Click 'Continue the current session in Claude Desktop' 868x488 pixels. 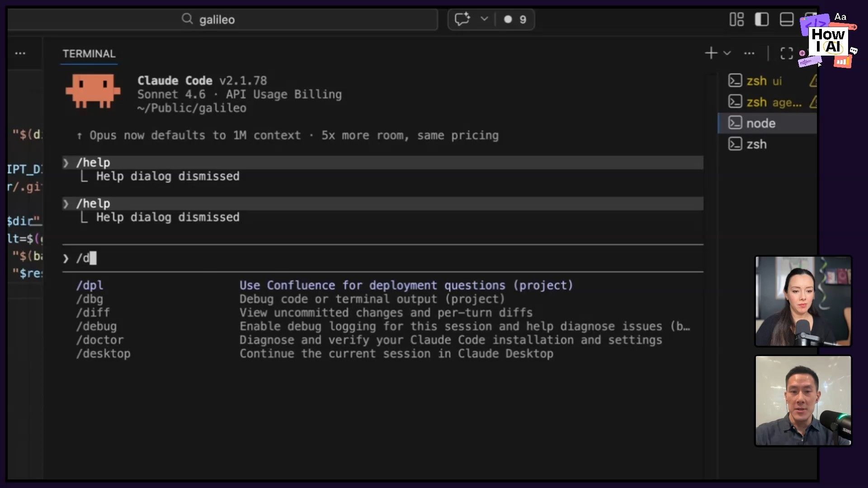(x=396, y=353)
